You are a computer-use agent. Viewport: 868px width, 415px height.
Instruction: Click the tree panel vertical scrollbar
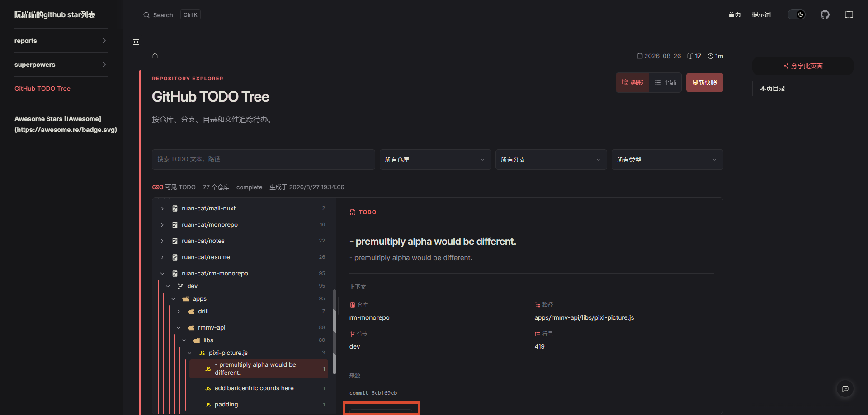pyautogui.click(x=335, y=332)
